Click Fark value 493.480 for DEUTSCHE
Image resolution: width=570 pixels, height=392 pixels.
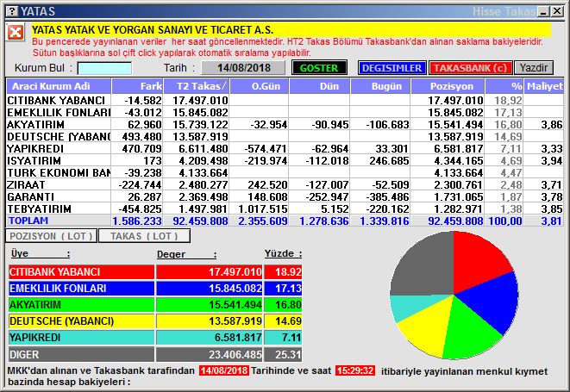pyautogui.click(x=141, y=137)
